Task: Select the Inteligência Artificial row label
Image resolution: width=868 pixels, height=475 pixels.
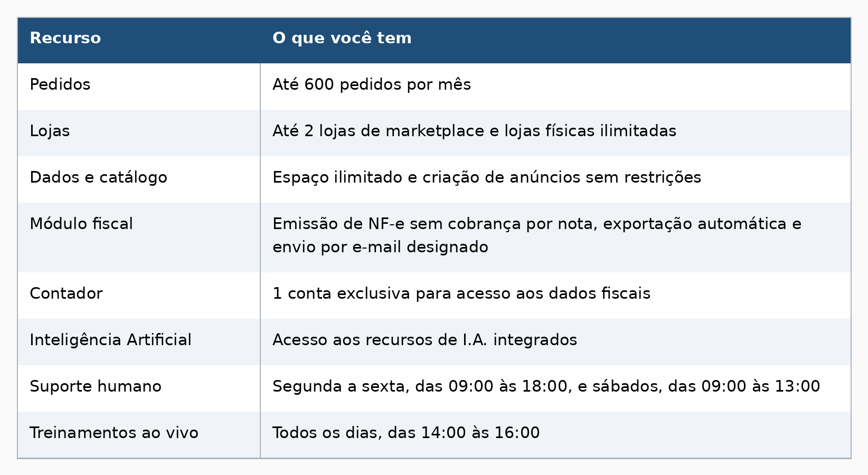Action: (110, 340)
